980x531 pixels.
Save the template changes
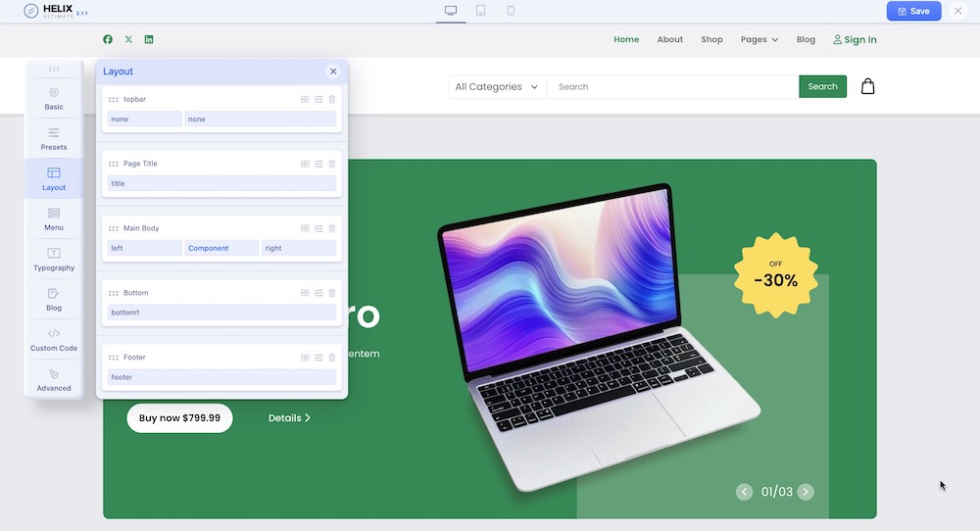[913, 11]
